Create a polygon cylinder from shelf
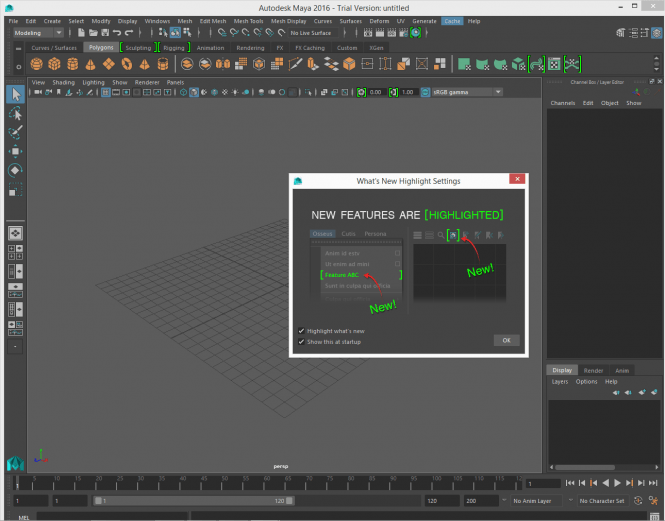Image resolution: width=665 pixels, height=521 pixels. [x=73, y=64]
